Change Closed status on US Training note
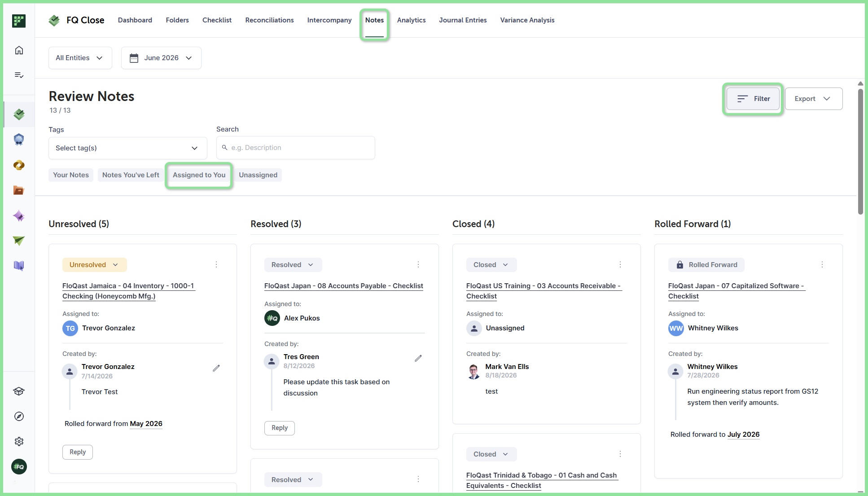 pos(491,265)
